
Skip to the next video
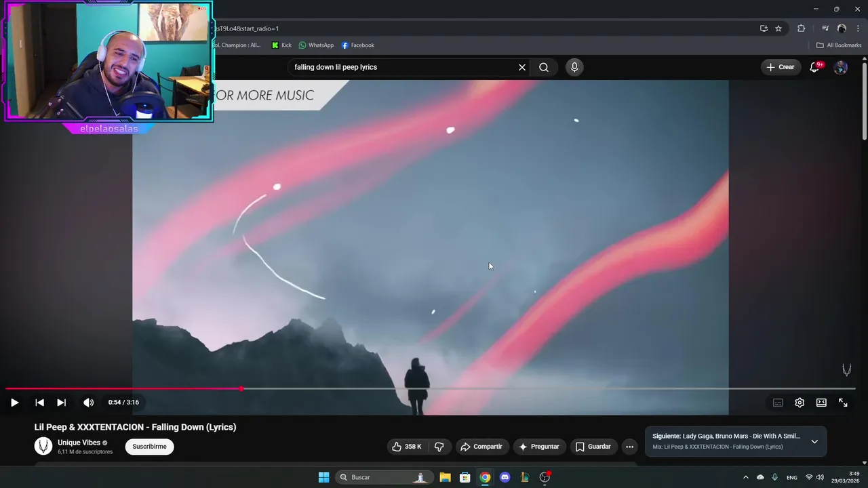coord(61,403)
